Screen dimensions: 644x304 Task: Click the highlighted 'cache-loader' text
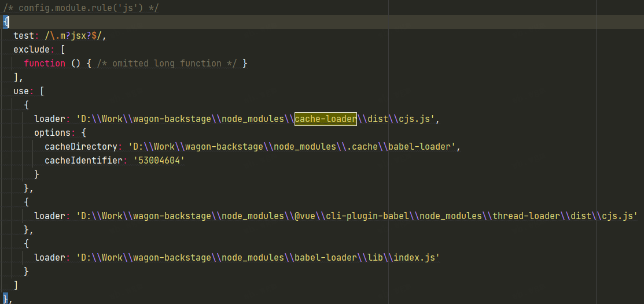tap(326, 119)
